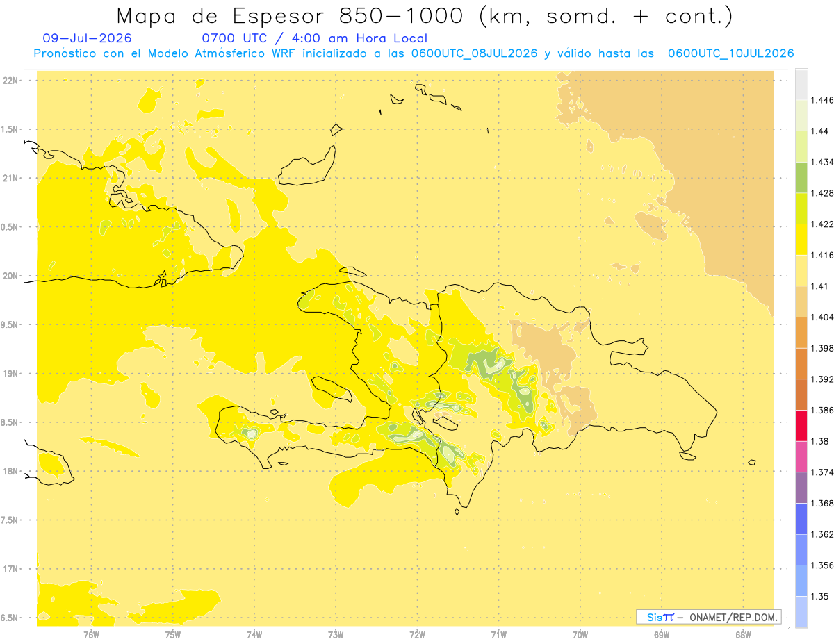Click the colorbar value 1.416

click(822, 255)
